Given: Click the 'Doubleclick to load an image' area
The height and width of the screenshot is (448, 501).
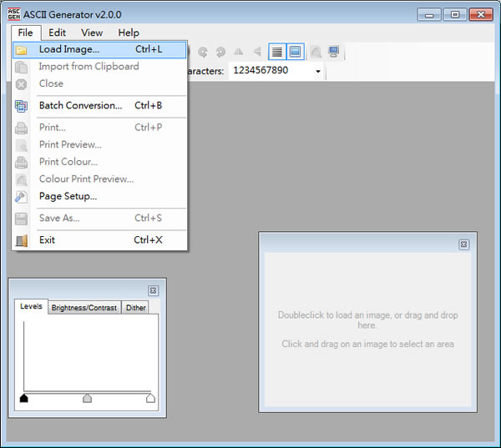Looking at the screenshot, I should pyautogui.click(x=367, y=330).
